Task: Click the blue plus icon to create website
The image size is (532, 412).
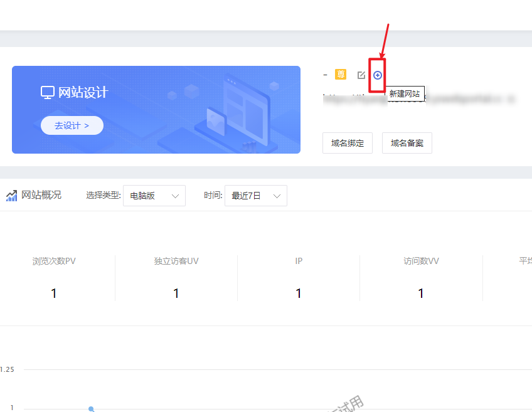Action: 377,75
